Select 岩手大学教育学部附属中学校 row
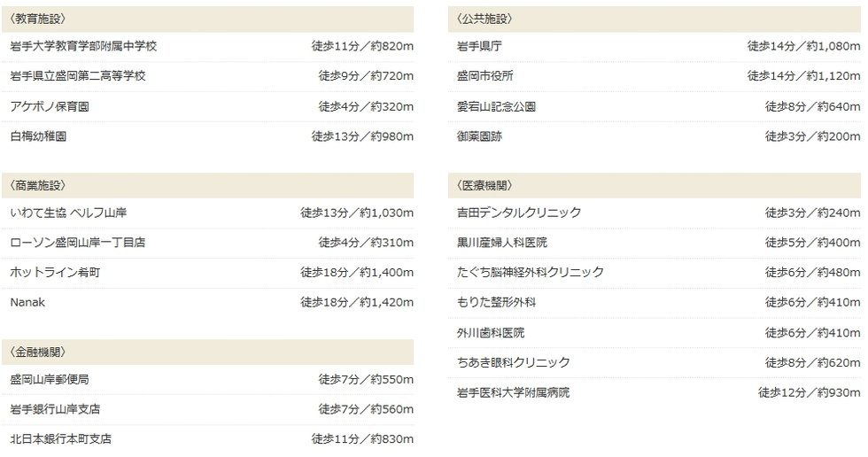Viewport: 868px width, 457px height. tap(207, 46)
